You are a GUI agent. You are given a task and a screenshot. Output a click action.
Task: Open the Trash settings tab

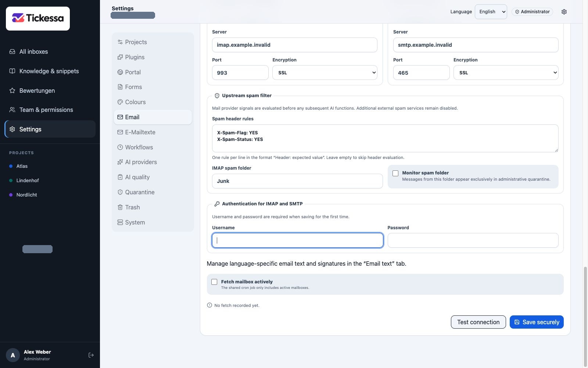153,207
